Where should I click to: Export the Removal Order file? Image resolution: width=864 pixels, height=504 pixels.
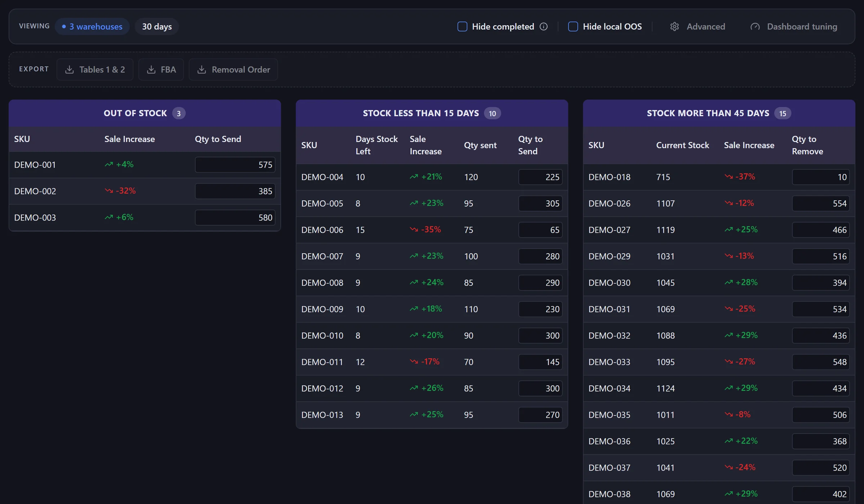tap(233, 69)
